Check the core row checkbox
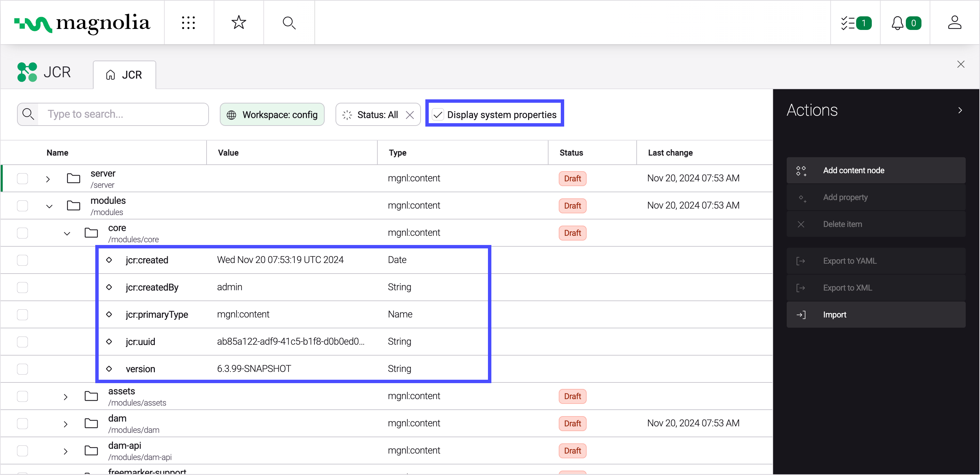 click(22, 233)
